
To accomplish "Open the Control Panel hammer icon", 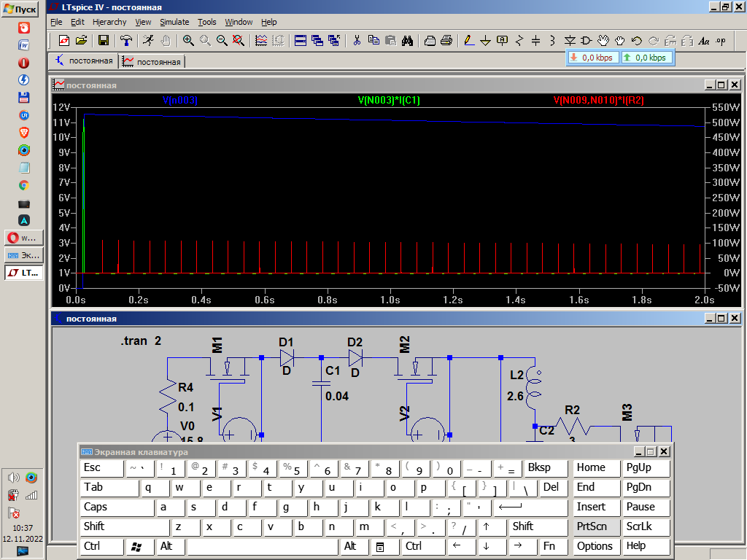I will tap(126, 41).
